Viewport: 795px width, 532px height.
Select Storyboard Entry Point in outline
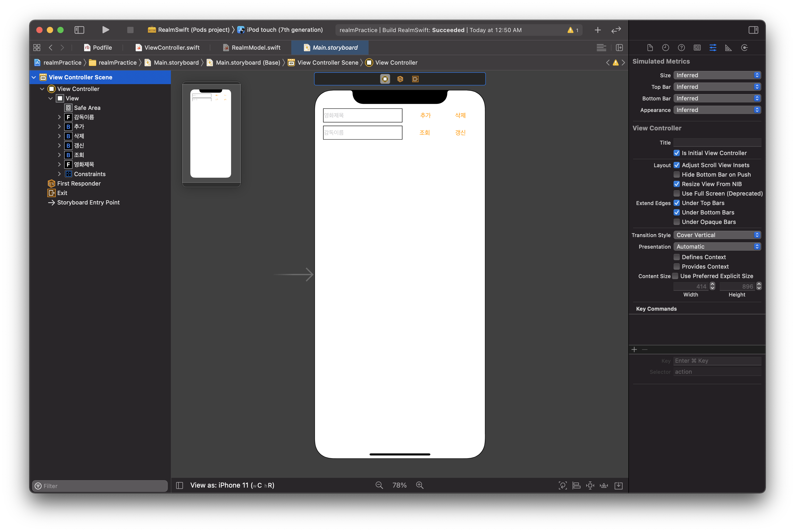tap(88, 203)
